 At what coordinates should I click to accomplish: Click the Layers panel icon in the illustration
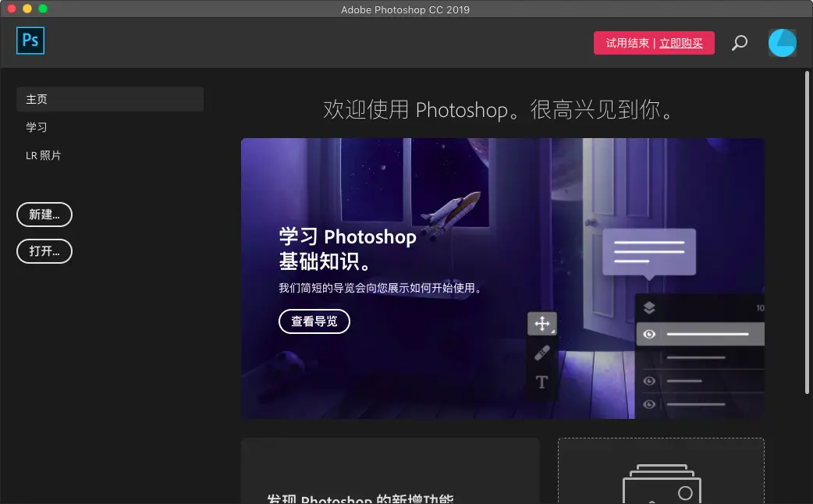(648, 308)
